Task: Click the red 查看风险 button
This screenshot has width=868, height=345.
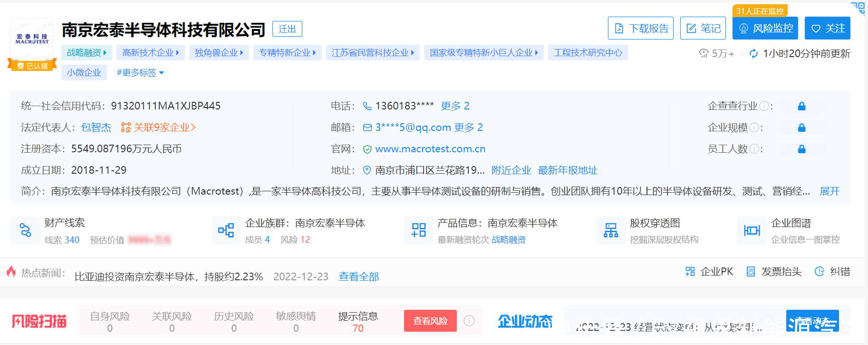Action: (430, 321)
